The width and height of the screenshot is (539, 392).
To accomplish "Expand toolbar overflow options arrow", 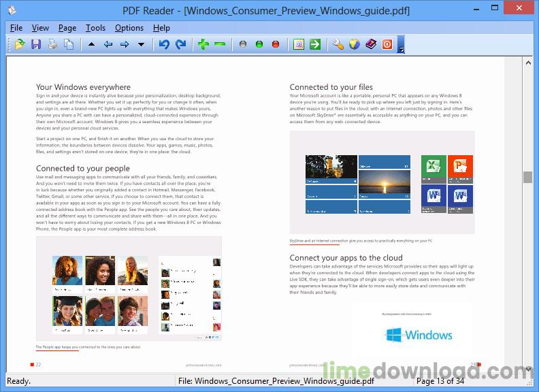I will [x=401, y=45].
